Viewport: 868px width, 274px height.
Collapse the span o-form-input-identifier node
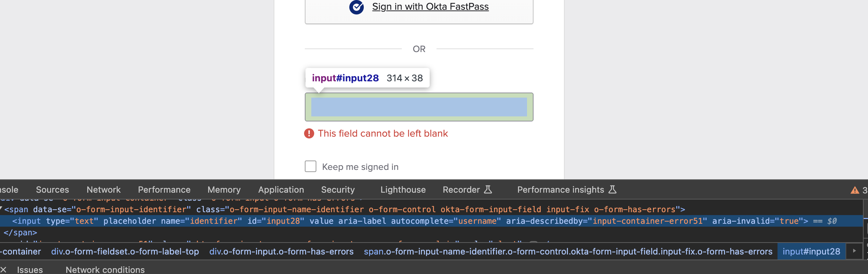point(1,209)
